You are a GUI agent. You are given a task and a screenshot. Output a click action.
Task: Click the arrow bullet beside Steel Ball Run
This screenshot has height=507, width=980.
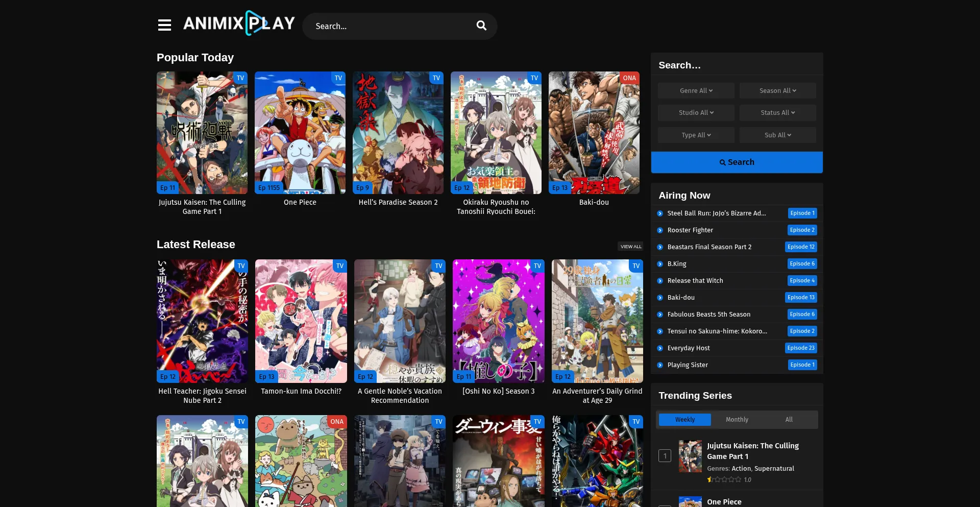point(660,213)
